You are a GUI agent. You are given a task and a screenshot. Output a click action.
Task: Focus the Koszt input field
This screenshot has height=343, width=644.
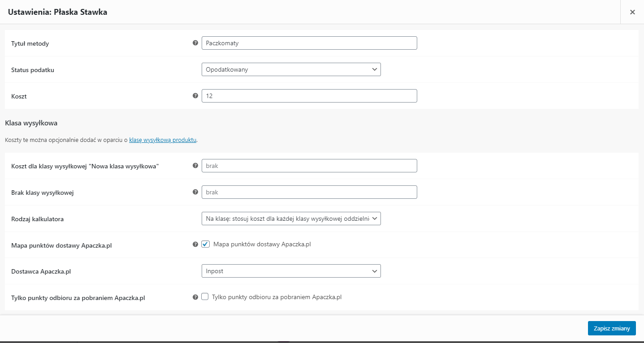tap(309, 96)
